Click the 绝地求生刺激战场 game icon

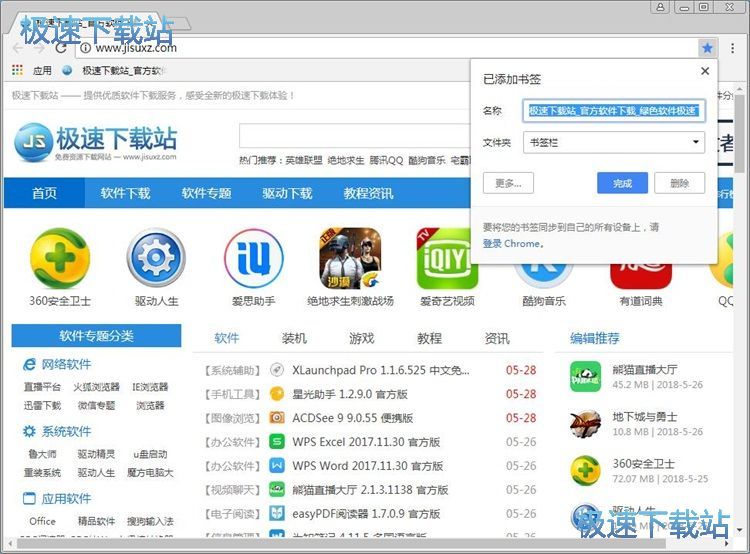click(350, 258)
